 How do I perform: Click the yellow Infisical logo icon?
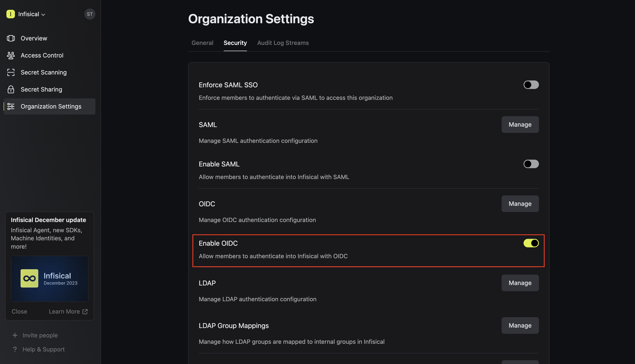10,14
